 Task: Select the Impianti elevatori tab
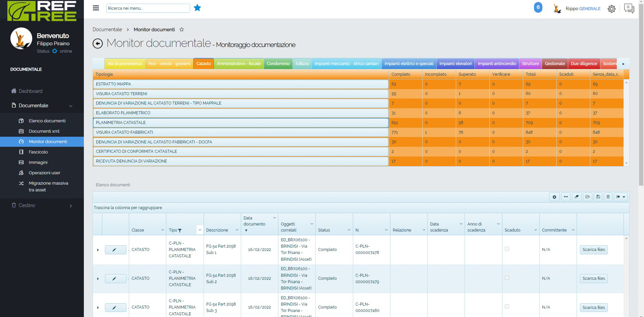pyautogui.click(x=456, y=63)
